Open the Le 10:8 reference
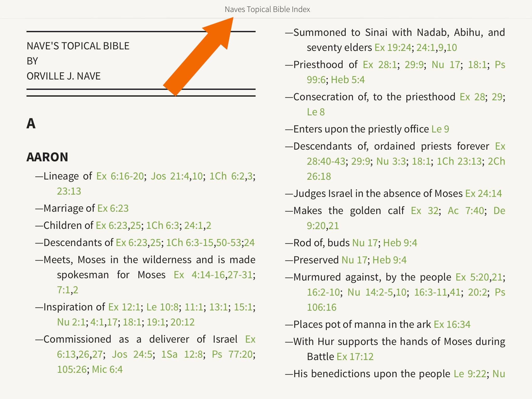532x399 pixels. pyautogui.click(x=163, y=307)
